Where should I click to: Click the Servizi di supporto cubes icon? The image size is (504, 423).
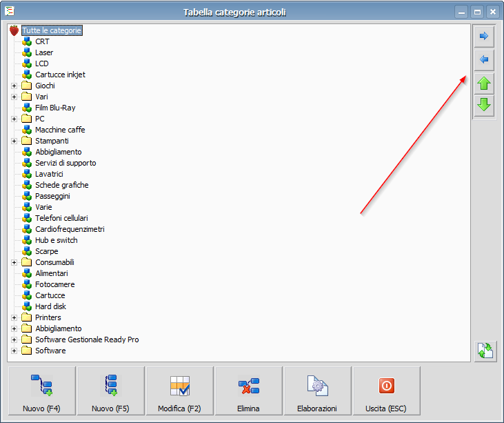pyautogui.click(x=27, y=163)
